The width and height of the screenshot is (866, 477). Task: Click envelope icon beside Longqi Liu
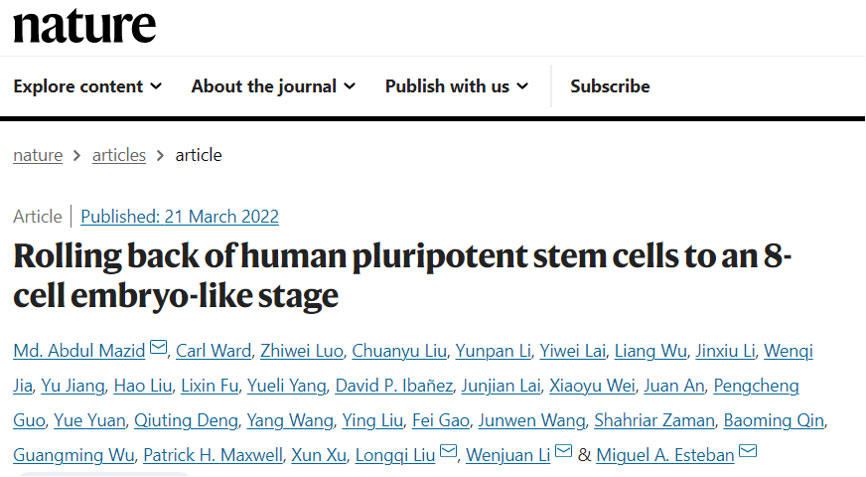click(x=448, y=453)
